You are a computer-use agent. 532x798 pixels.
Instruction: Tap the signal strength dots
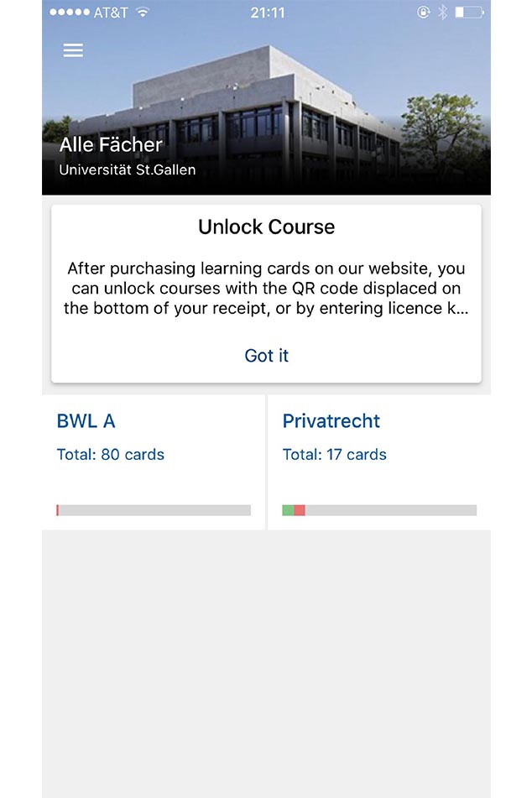[x=69, y=13]
